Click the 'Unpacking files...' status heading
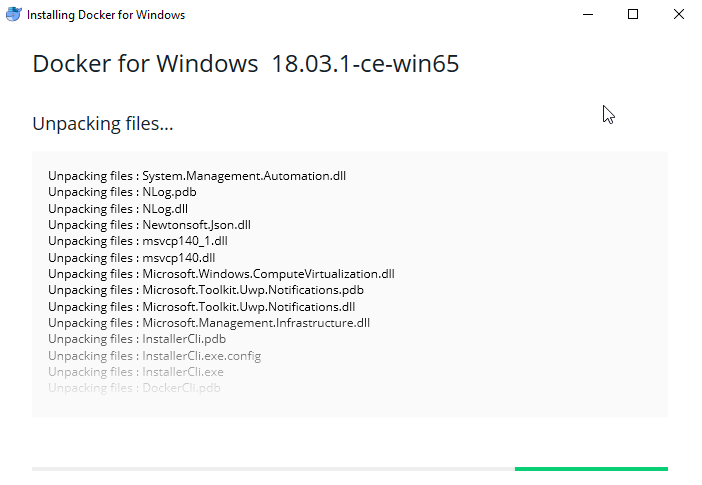Image resolution: width=702 pixels, height=485 pixels. (103, 124)
